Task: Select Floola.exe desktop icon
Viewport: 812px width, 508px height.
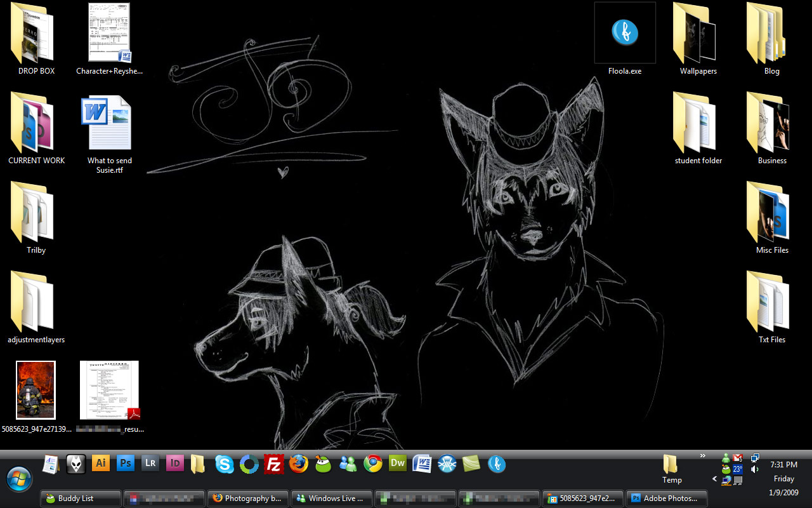Action: 625,39
